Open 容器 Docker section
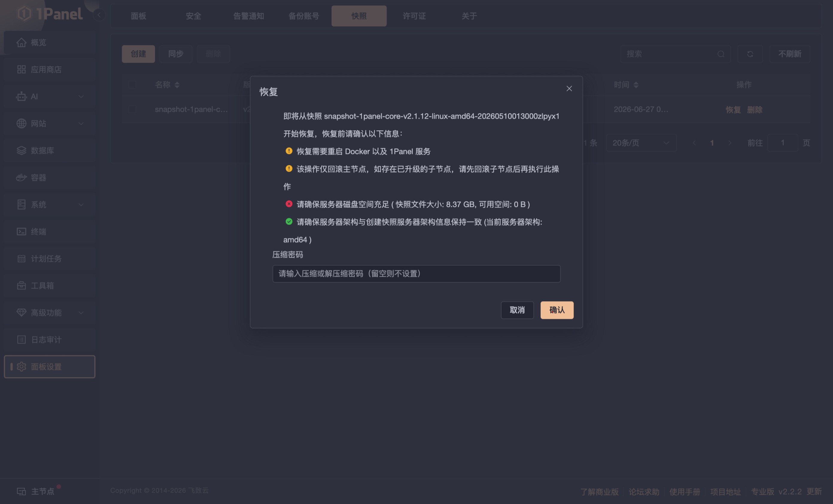The width and height of the screenshot is (833, 504). coord(49,178)
